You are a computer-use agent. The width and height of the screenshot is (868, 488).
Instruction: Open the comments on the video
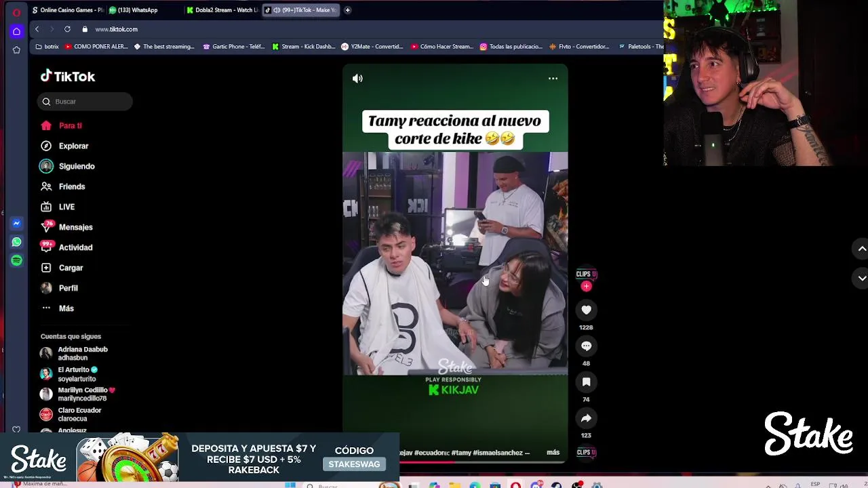tap(586, 346)
